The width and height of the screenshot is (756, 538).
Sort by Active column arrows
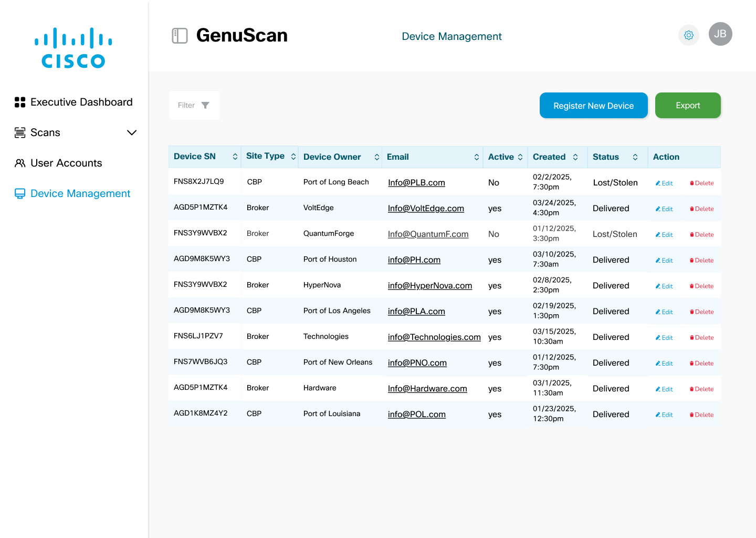[x=520, y=157]
